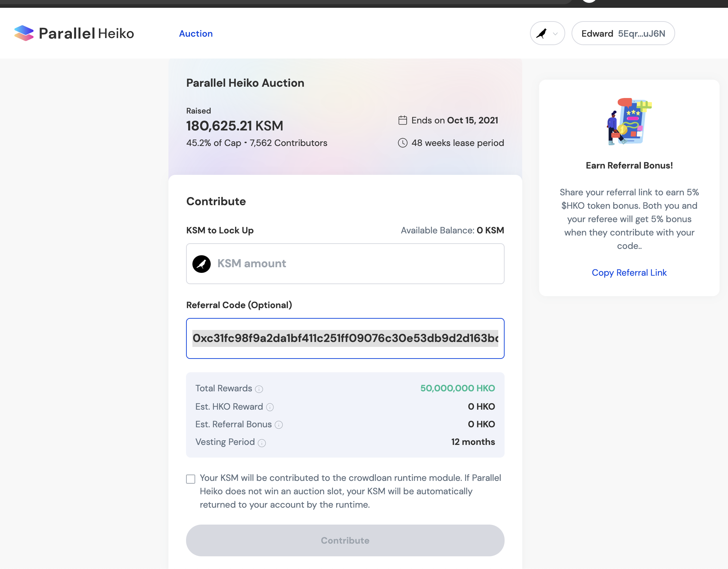This screenshot has height=569, width=728.
Task: Click the calendar icon next to Ends on
Action: 402,120
